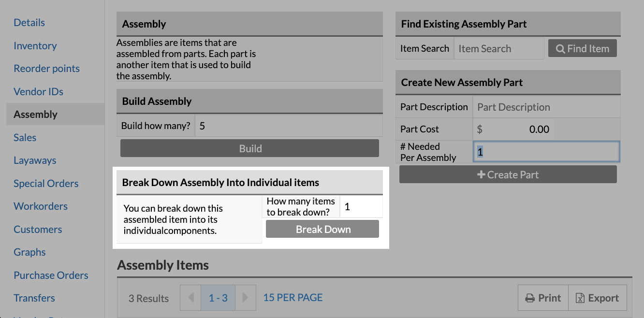This screenshot has height=318, width=644.
Task: Go to Purchase Orders
Action: coord(51,275)
